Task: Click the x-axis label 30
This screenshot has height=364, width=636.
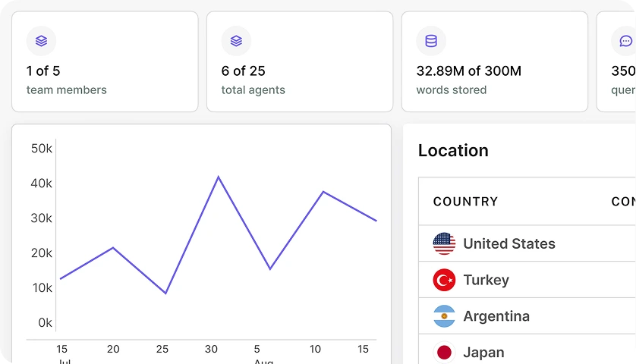Action: [211, 349]
